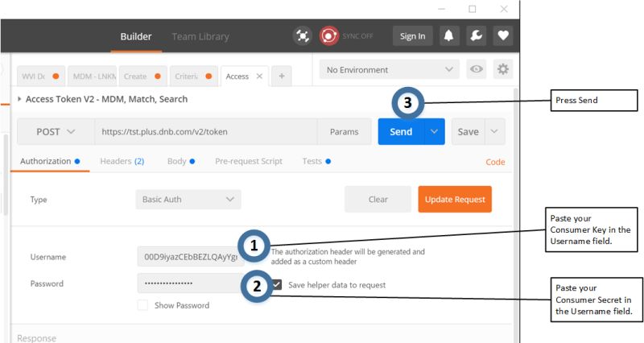Click the Params button
The height and width of the screenshot is (343, 644).
[345, 132]
